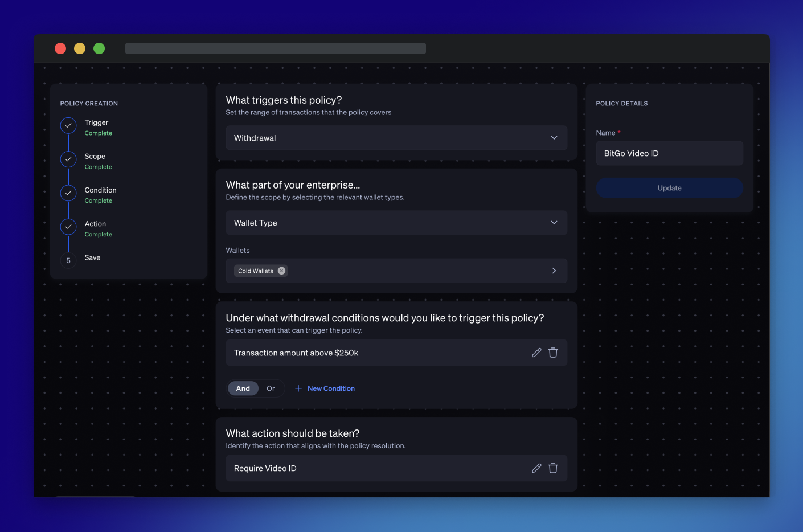Expand the Wallet Type dropdown
The image size is (803, 532).
[396, 223]
